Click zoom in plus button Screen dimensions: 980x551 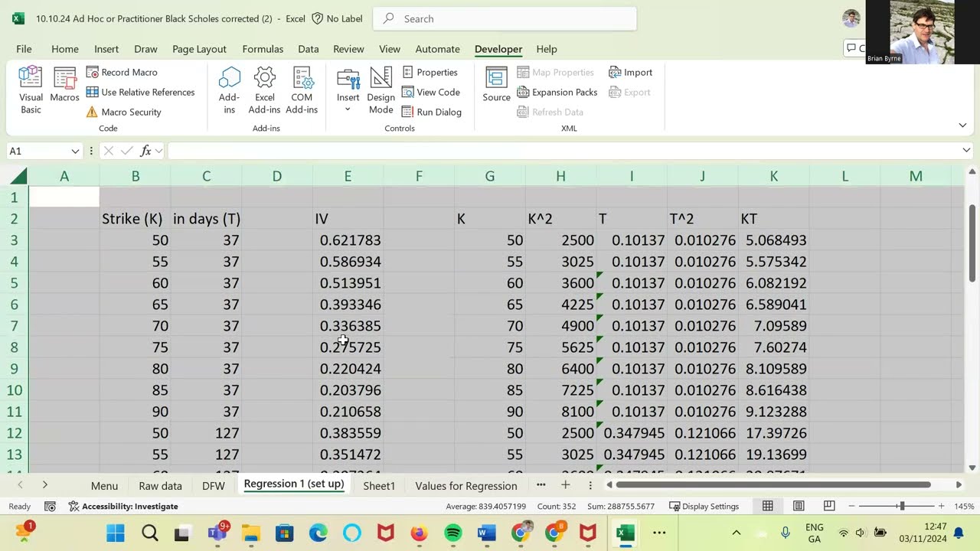942,506
